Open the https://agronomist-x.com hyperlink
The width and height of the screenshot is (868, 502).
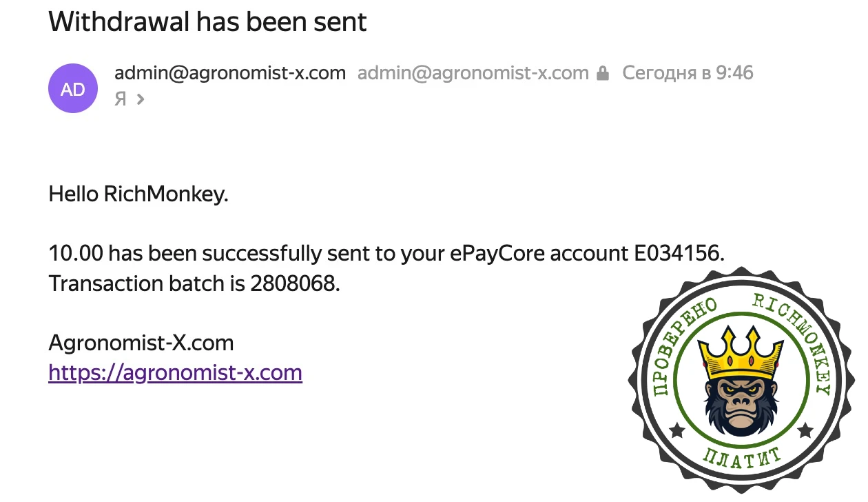(175, 373)
